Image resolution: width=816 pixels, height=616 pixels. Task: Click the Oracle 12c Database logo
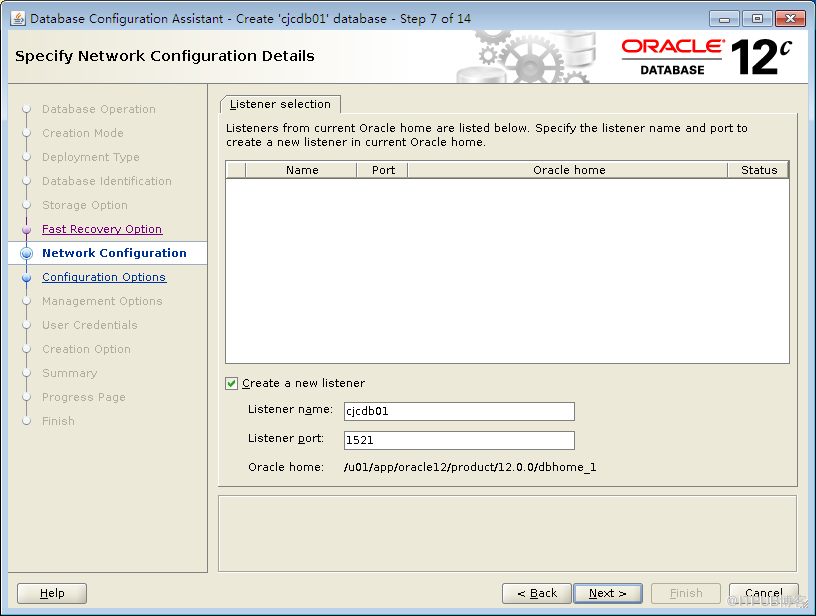point(707,57)
